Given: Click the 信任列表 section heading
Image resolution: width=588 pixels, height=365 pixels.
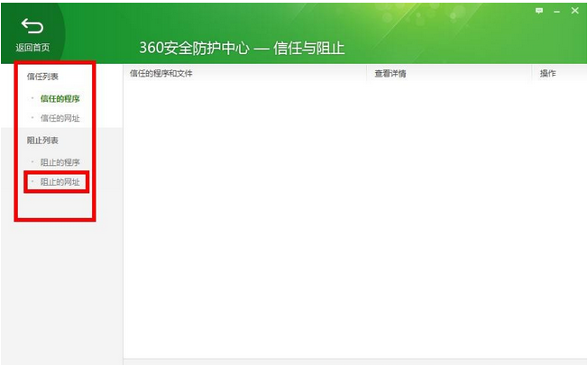Looking at the screenshot, I should point(42,77).
